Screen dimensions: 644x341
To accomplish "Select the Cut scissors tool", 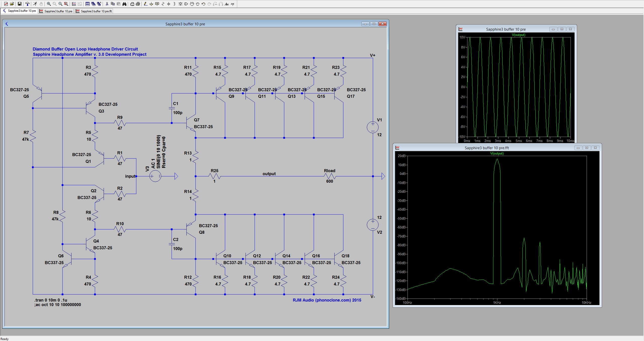I will [107, 4].
